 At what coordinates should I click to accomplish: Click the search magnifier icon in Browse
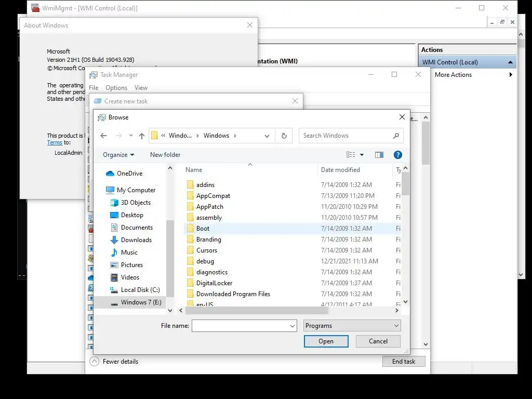(x=395, y=136)
